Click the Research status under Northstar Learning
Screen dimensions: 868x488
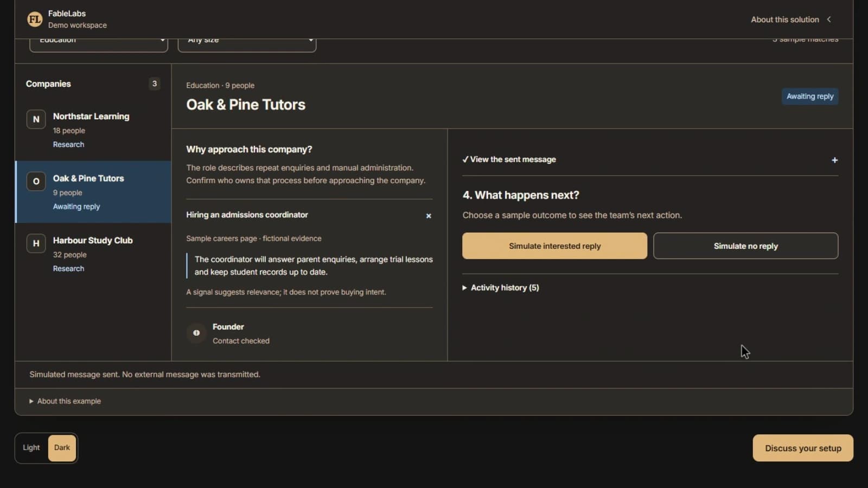[68, 144]
